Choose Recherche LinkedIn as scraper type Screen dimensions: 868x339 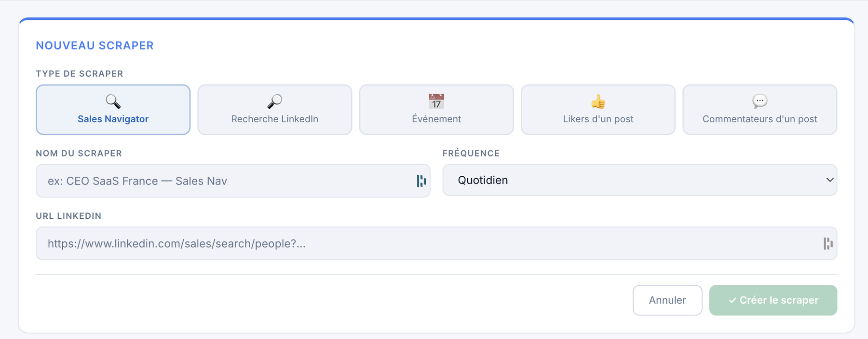coord(275,110)
